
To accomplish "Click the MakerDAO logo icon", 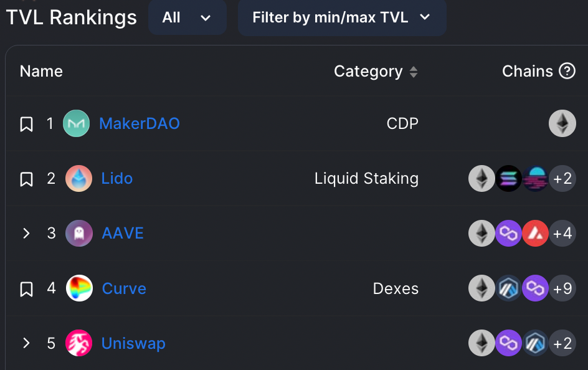I will (77, 123).
